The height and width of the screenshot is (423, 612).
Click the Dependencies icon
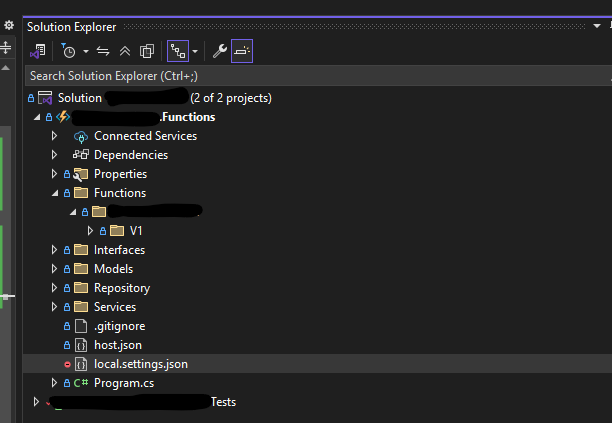(81, 155)
